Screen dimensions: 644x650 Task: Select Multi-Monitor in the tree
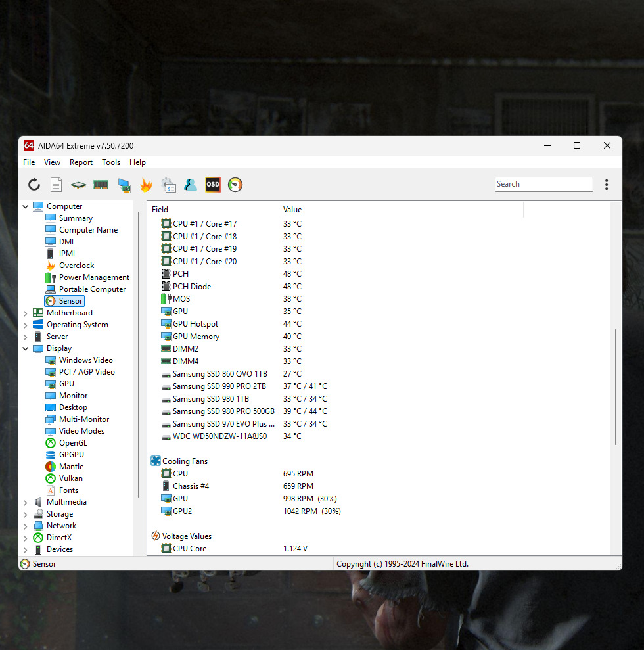[84, 419]
